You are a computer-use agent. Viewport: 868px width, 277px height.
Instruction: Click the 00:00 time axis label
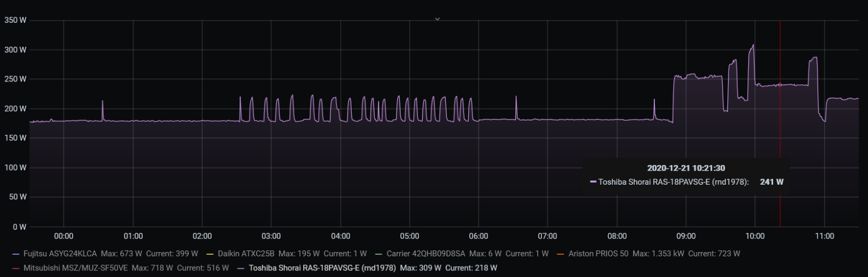point(63,236)
